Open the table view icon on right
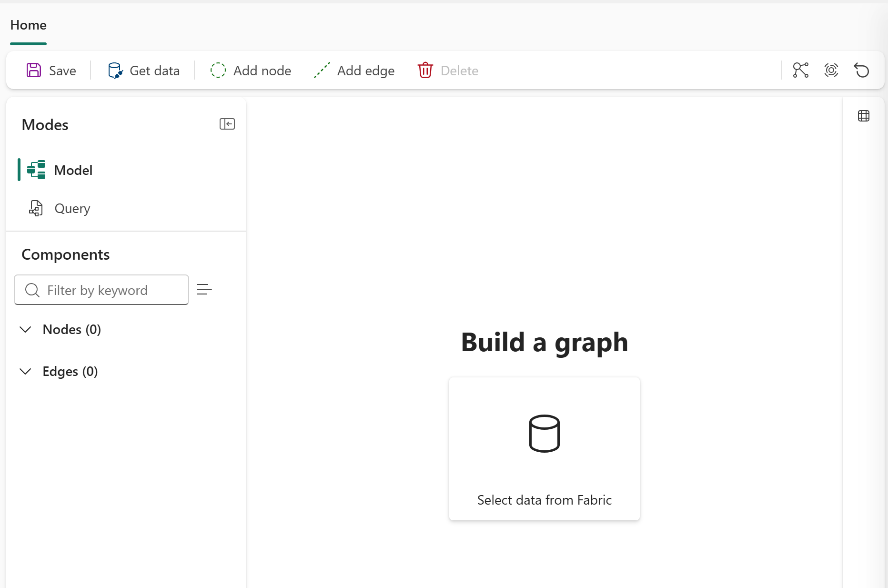888x588 pixels. pos(864,116)
